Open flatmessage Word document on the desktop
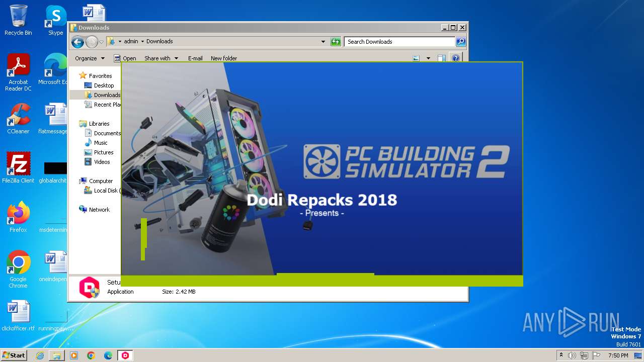Image resolution: width=644 pixels, height=362 pixels. pos(53,119)
